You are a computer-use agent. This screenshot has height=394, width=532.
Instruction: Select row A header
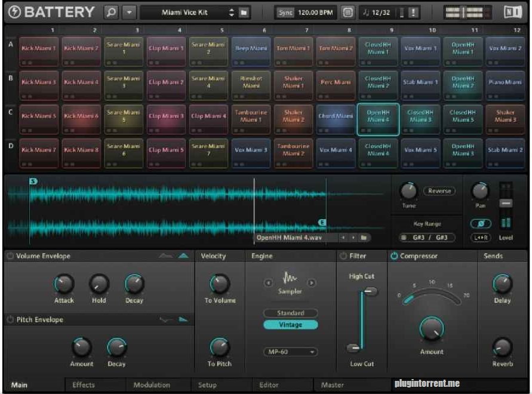(x=11, y=44)
